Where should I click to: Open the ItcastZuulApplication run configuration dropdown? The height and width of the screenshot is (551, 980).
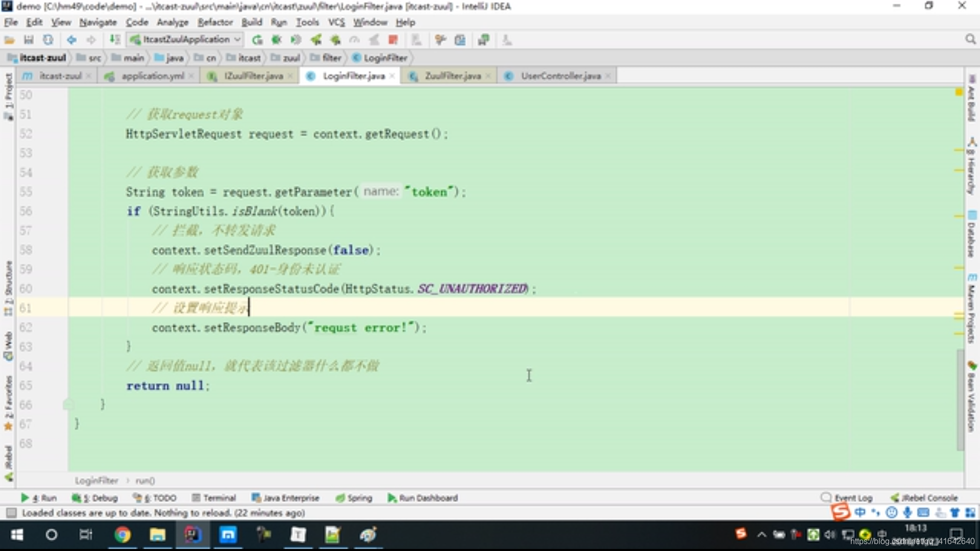point(186,39)
